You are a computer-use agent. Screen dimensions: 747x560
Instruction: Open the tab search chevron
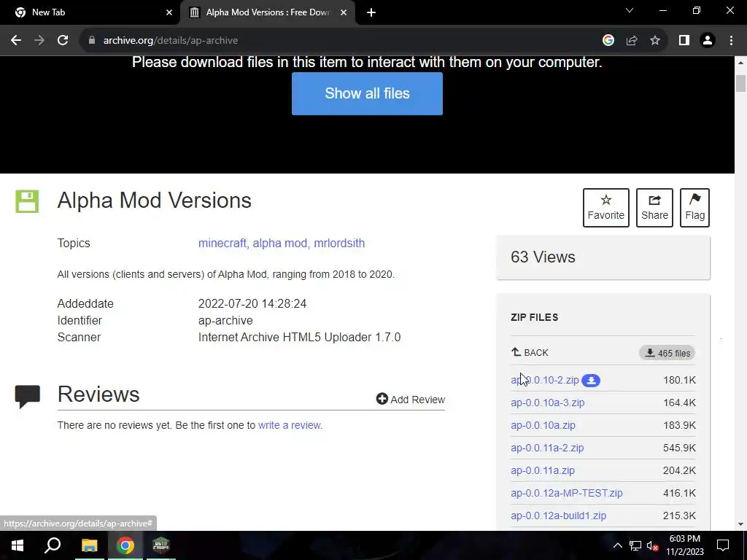pos(630,10)
